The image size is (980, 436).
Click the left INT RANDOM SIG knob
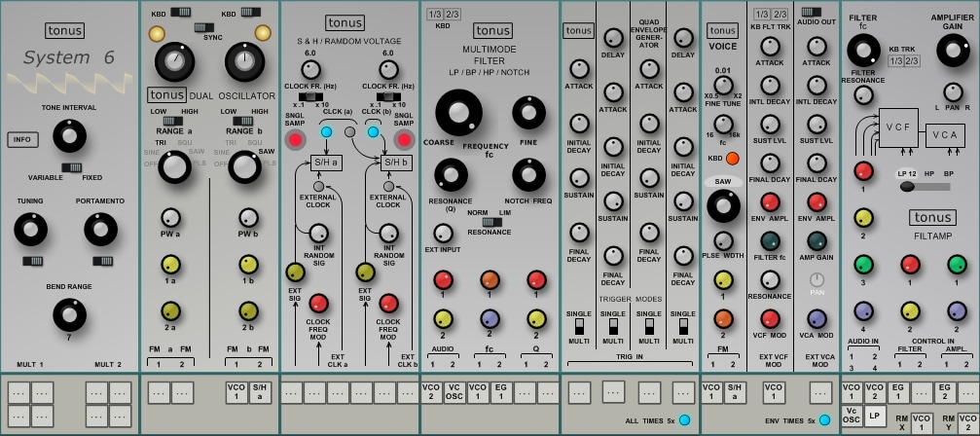point(319,233)
